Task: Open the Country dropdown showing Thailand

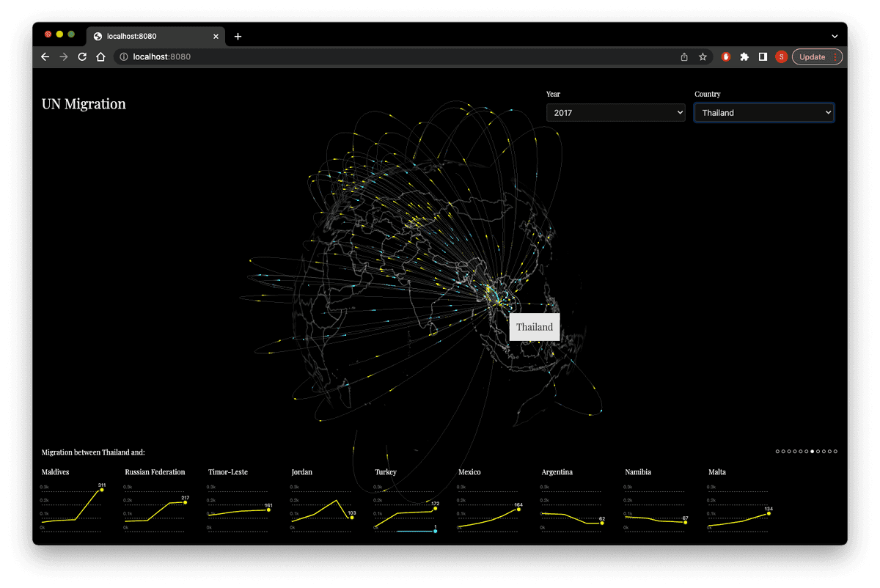Action: pos(764,113)
